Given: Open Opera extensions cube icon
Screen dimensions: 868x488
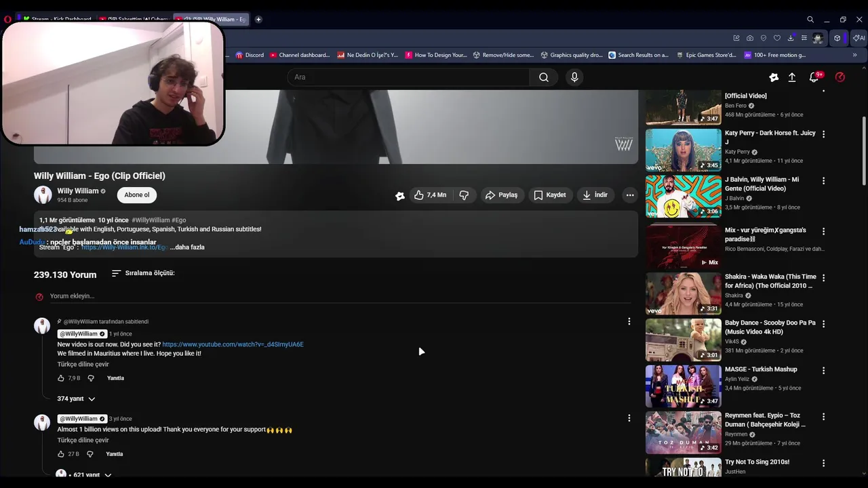Looking at the screenshot, I should point(837,38).
